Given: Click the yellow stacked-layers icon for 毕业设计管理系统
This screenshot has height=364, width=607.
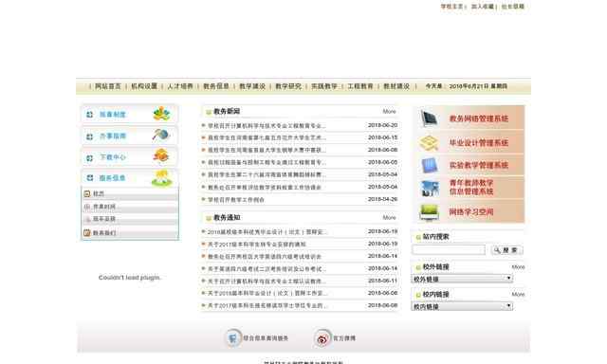Looking at the screenshot, I should [429, 143].
